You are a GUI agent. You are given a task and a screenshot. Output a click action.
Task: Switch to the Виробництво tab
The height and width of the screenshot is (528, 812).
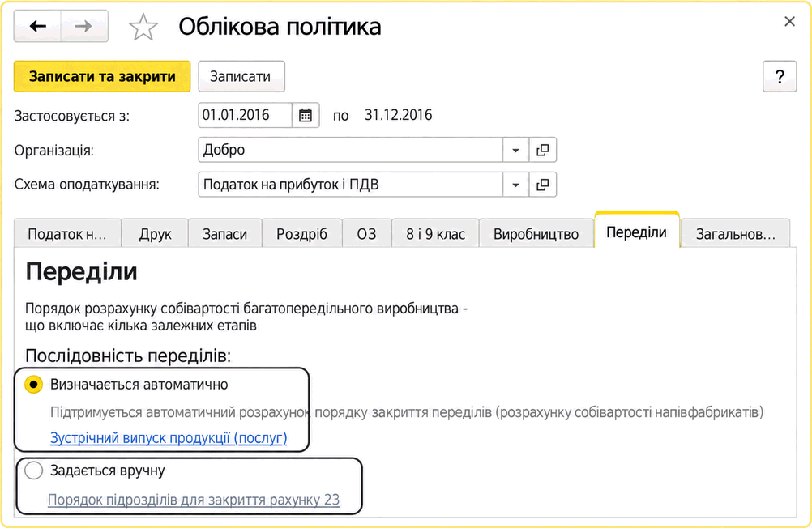pyautogui.click(x=536, y=234)
